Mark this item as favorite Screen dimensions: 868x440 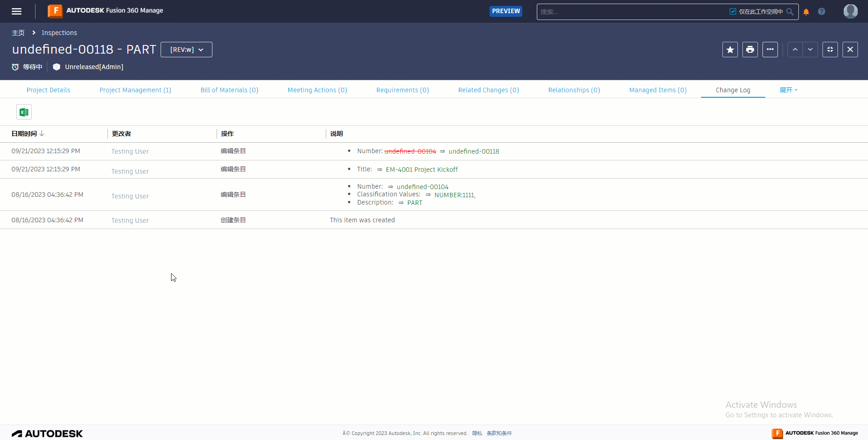(x=730, y=50)
